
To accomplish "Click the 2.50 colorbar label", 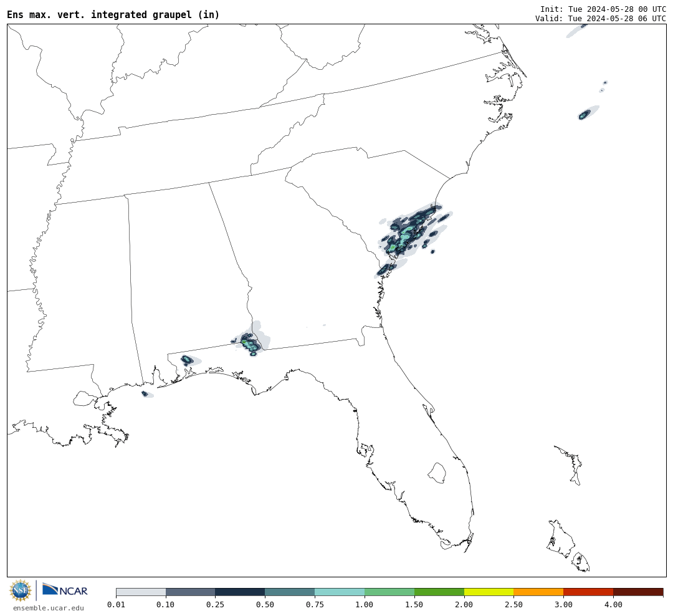I will point(513,605).
